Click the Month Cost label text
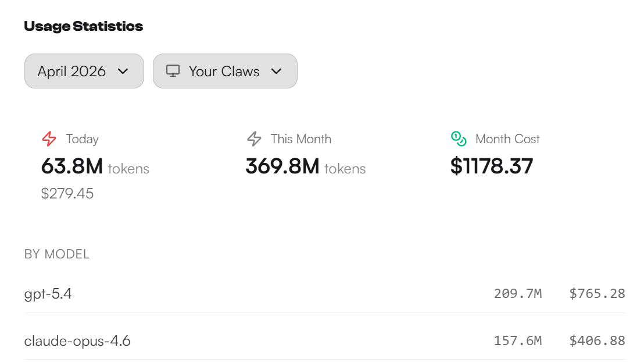 [507, 139]
